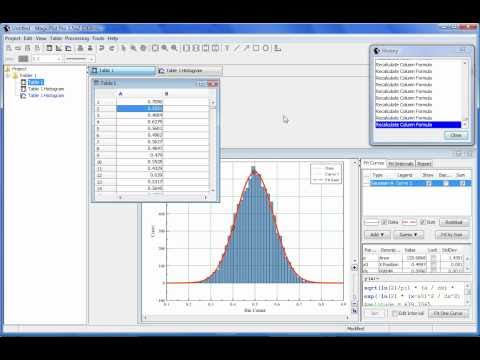Toggle Baseline checkbox in Gaussian curve row

click(x=446, y=183)
